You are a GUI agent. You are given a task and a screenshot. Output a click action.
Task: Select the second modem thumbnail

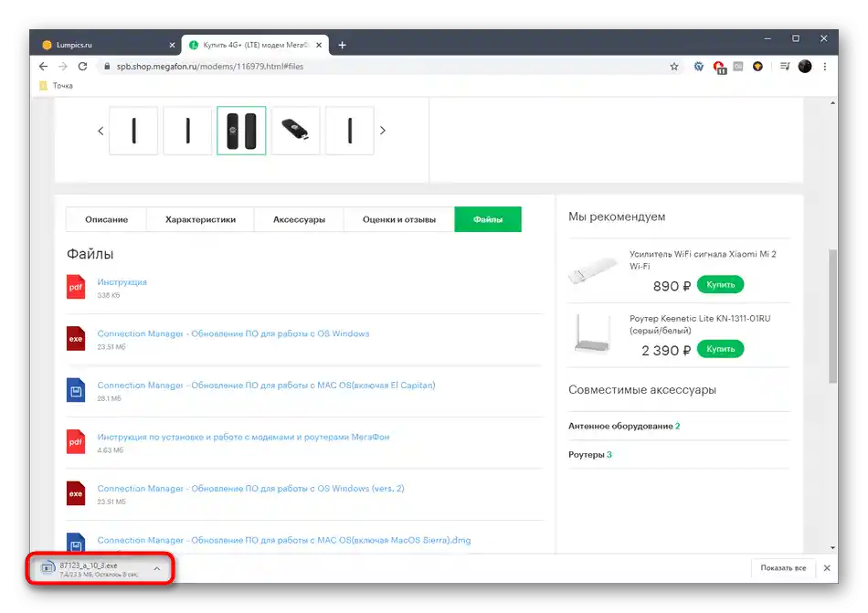tap(187, 131)
